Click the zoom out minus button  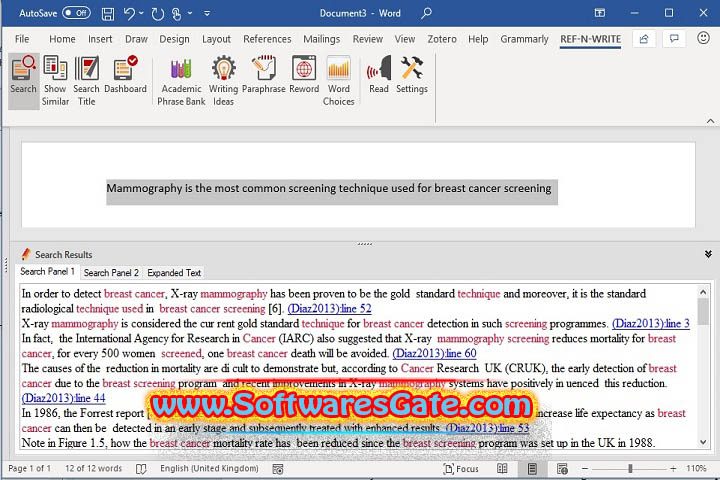coord(585,469)
